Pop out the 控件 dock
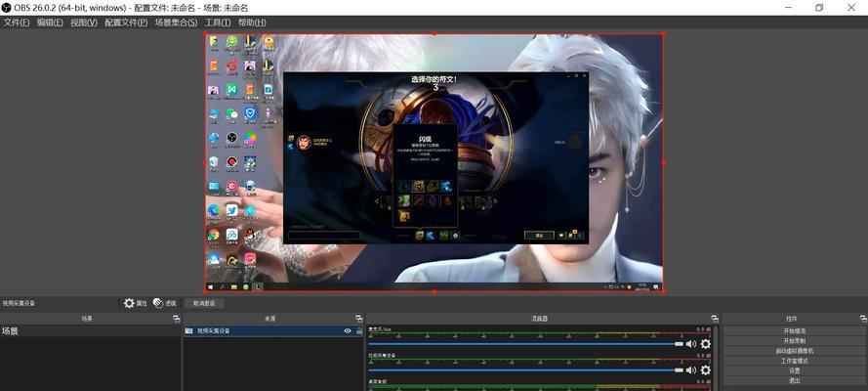Viewport: 868px width, 391px height. coord(863,319)
